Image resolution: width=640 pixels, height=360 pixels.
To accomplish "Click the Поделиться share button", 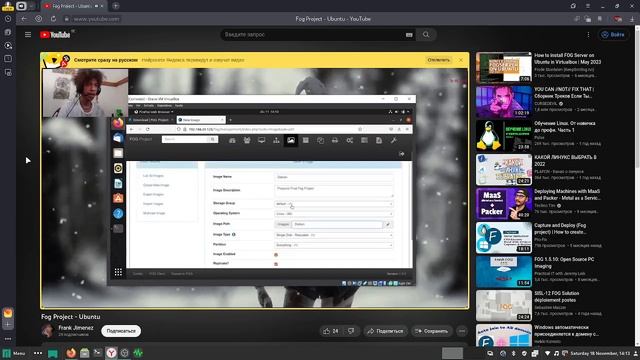I will 385,331.
